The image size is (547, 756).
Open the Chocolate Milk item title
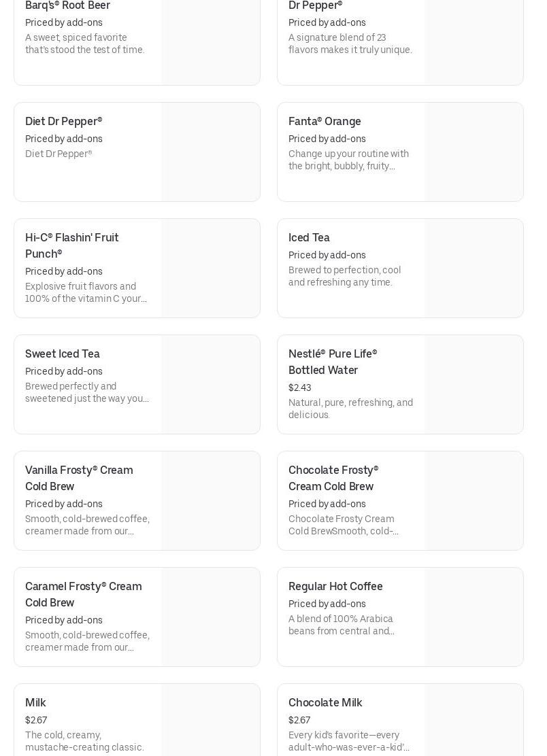[325, 703]
